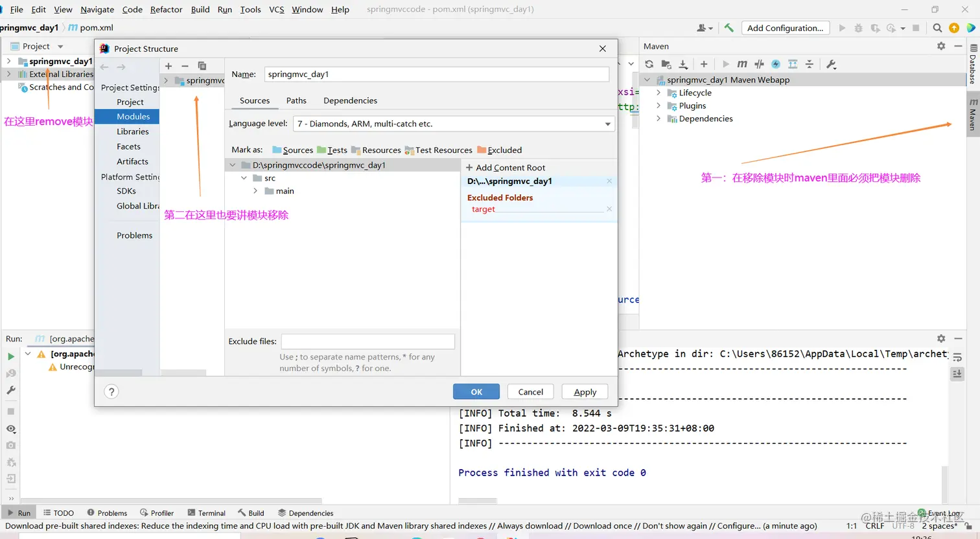Reload all Maven projects in Maven panel

click(649, 64)
